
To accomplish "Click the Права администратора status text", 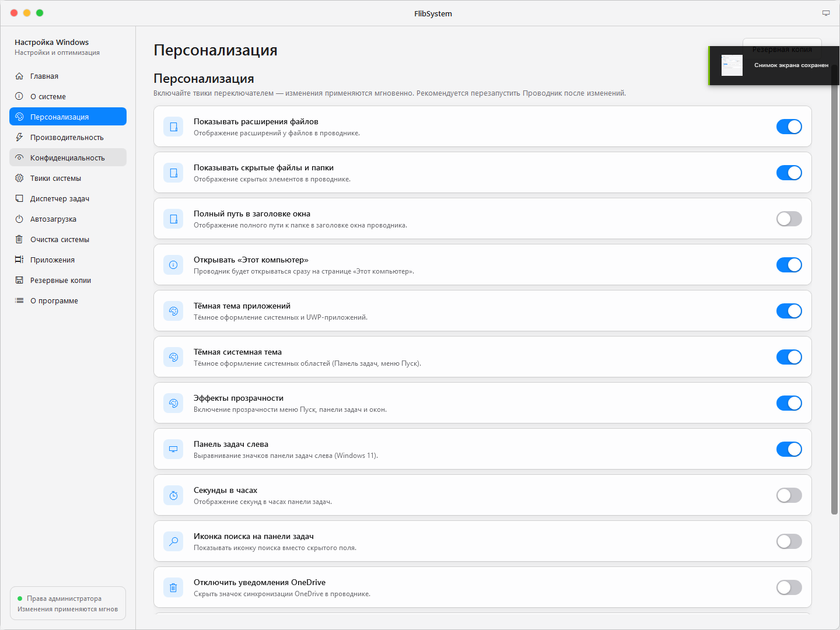I will coord(64,598).
